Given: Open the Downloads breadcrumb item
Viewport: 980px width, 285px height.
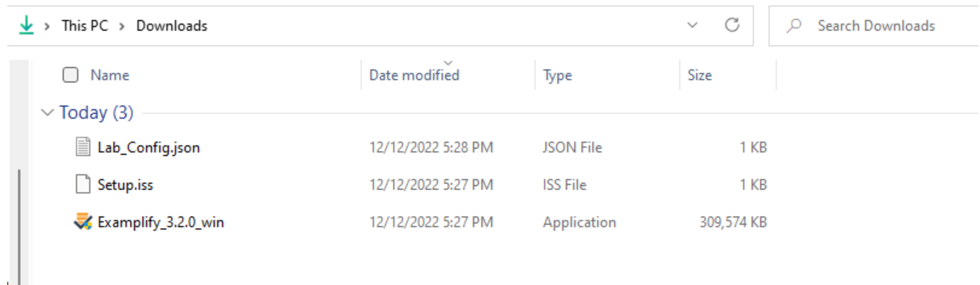Looking at the screenshot, I should [x=172, y=25].
